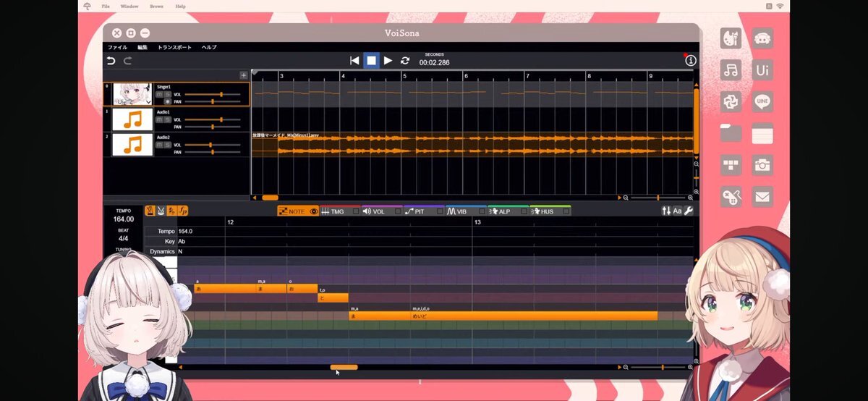This screenshot has height=401, width=868.
Task: Mute the Audio1 track
Action: pos(160,119)
